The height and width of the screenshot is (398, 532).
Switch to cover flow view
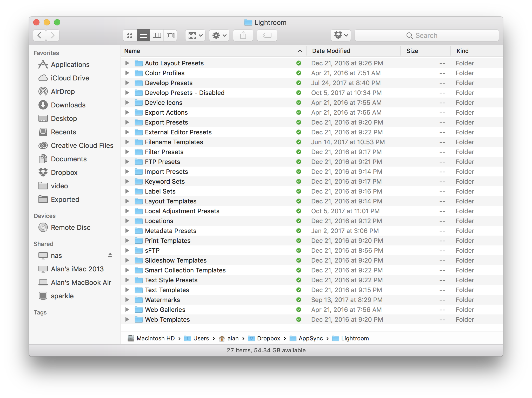coord(170,35)
